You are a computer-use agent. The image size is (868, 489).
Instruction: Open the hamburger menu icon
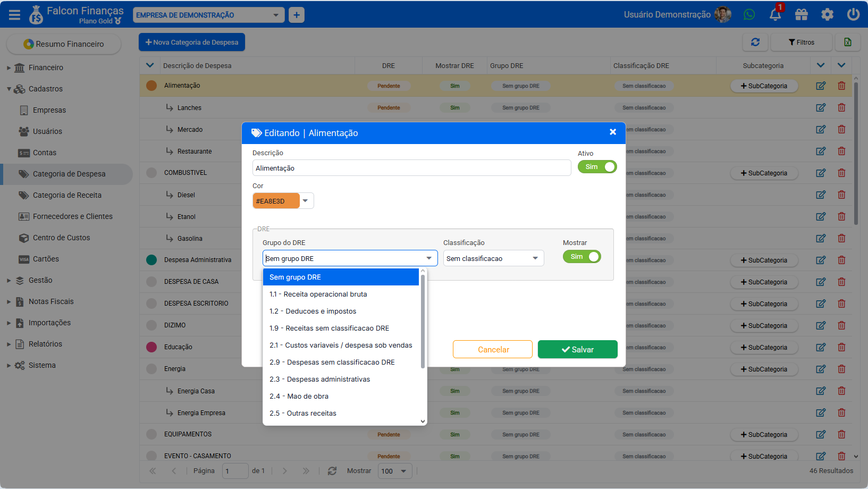click(14, 15)
